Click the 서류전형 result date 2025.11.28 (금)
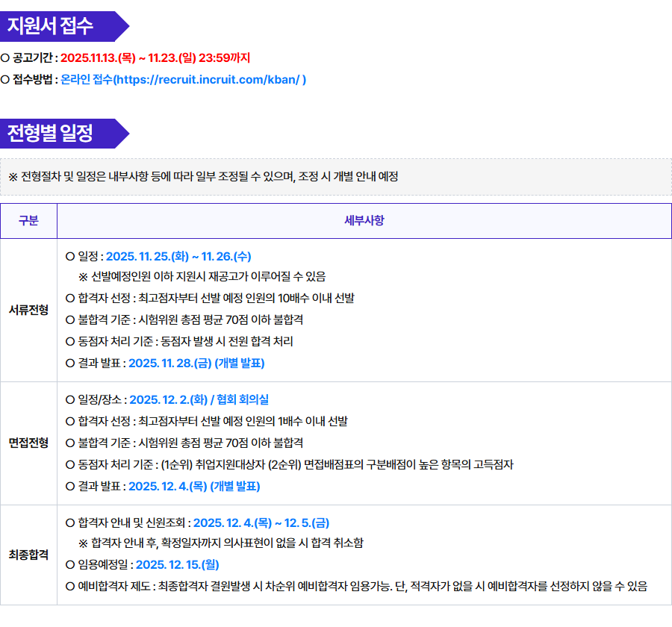 point(196,364)
